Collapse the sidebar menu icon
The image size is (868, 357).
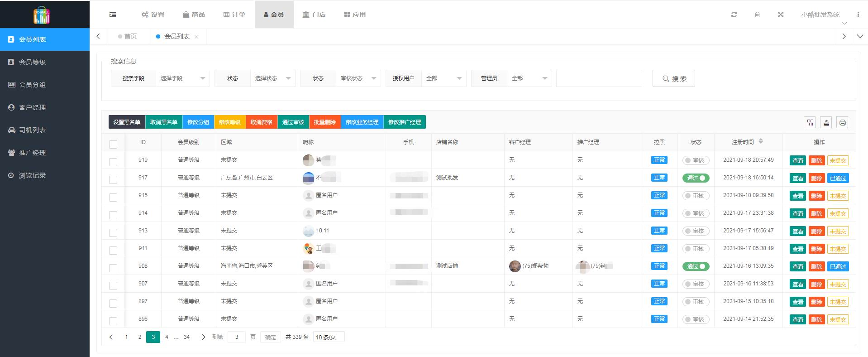click(113, 14)
